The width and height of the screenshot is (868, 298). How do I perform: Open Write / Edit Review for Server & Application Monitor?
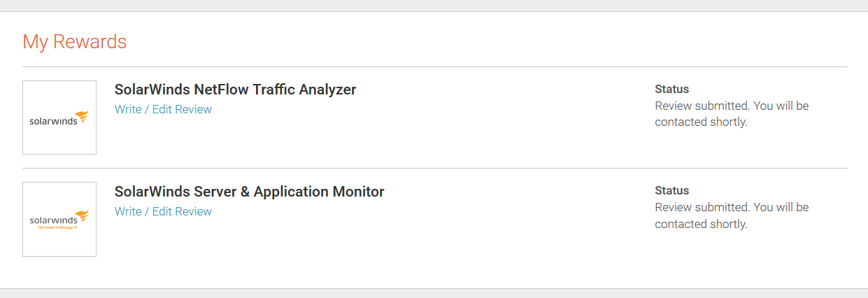click(x=163, y=211)
